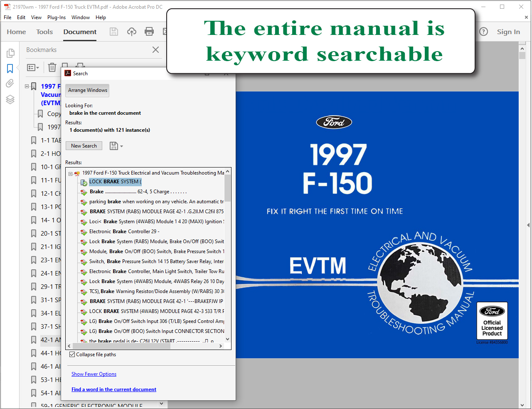Click the results horizontal scrollbar thumb
Screen dimensions: 532x409
121,346
